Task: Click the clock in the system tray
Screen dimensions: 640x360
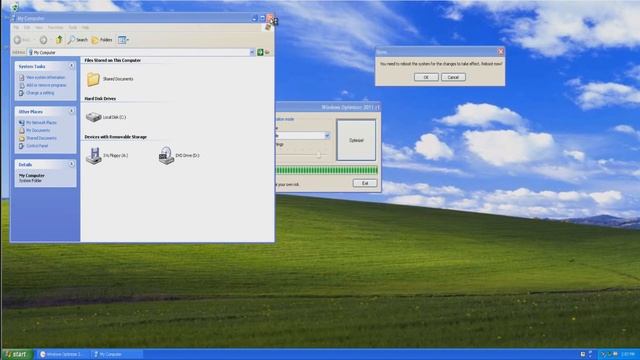Action: pos(628,354)
